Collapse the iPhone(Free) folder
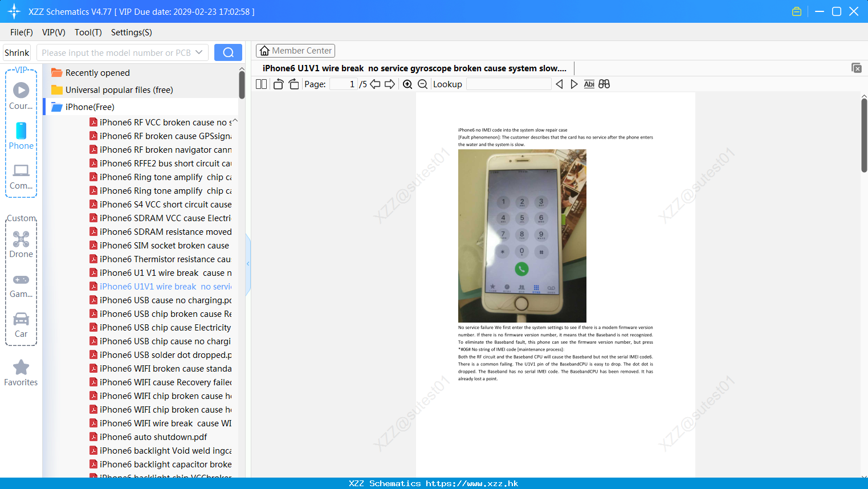 pos(83,107)
